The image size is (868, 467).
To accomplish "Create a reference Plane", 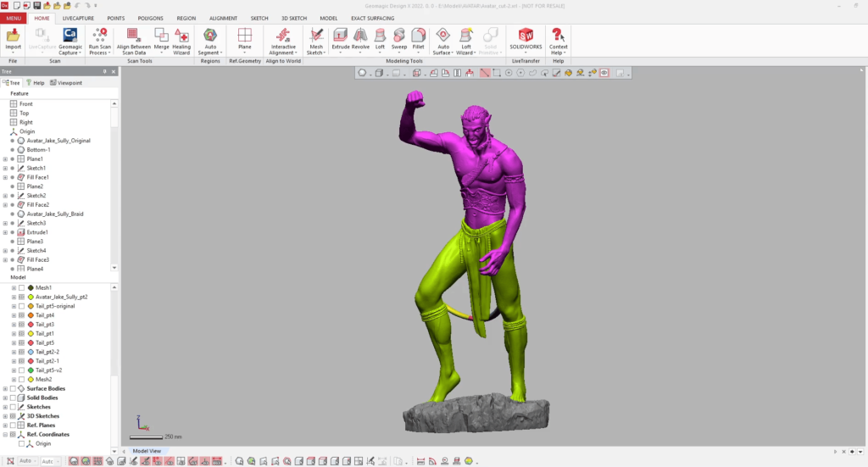I will pyautogui.click(x=244, y=39).
